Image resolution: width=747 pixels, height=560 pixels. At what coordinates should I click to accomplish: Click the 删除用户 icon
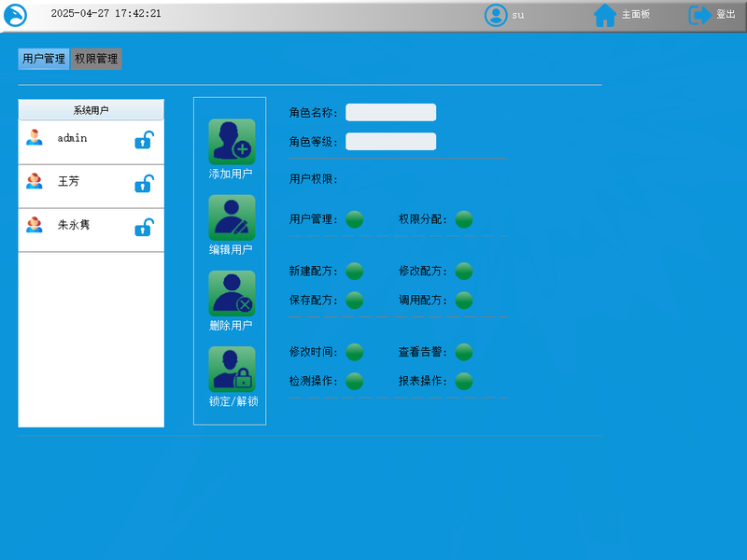232,293
